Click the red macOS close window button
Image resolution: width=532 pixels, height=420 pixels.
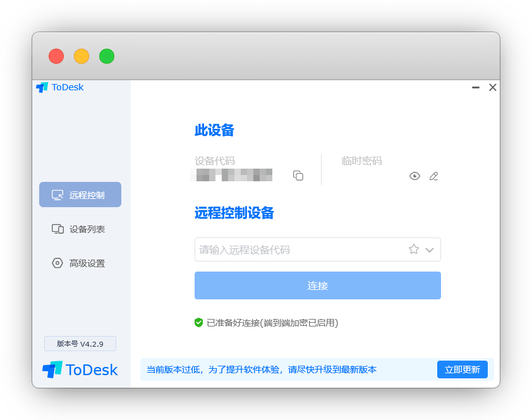pyautogui.click(x=56, y=56)
